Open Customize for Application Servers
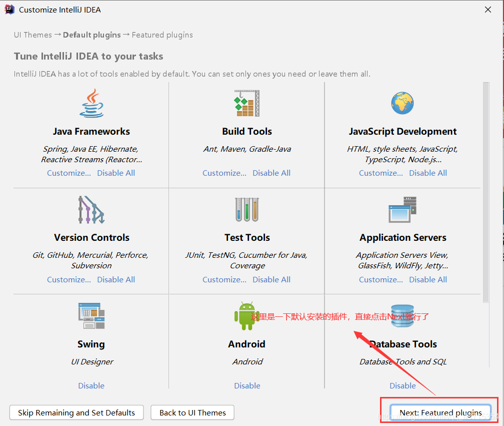Viewport: 504px width, 426px height. pyautogui.click(x=381, y=280)
